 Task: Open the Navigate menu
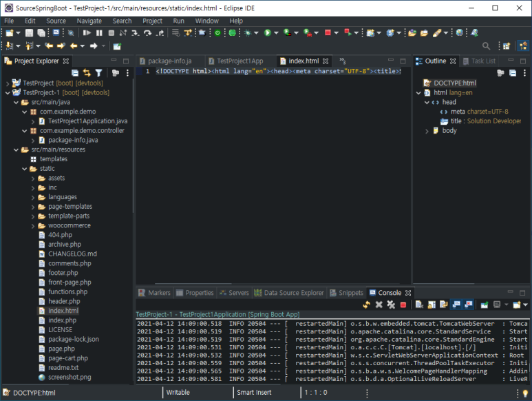pos(89,21)
